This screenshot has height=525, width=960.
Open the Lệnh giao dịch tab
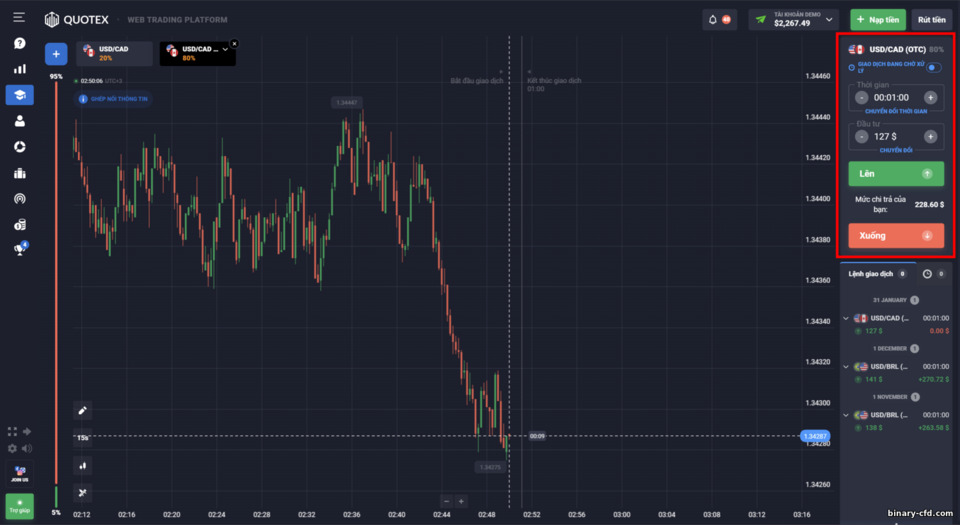click(x=877, y=274)
